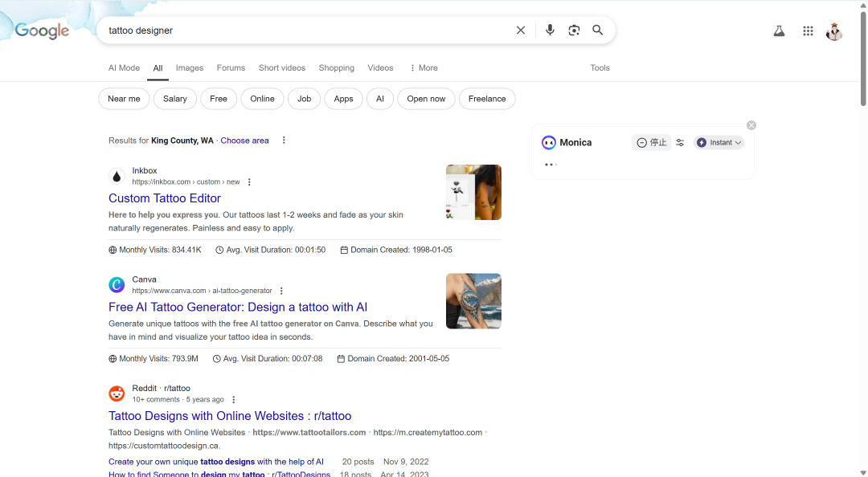Apply the Online filter chip

pyautogui.click(x=262, y=99)
